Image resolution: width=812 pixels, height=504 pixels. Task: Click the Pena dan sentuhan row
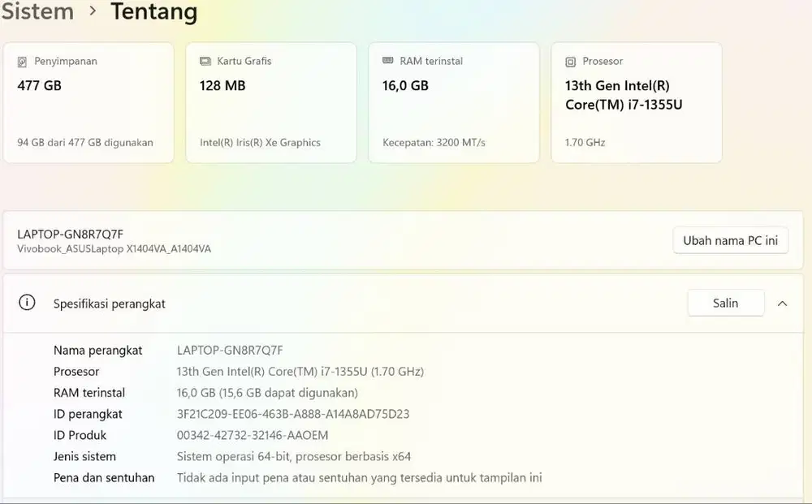pyautogui.click(x=103, y=477)
